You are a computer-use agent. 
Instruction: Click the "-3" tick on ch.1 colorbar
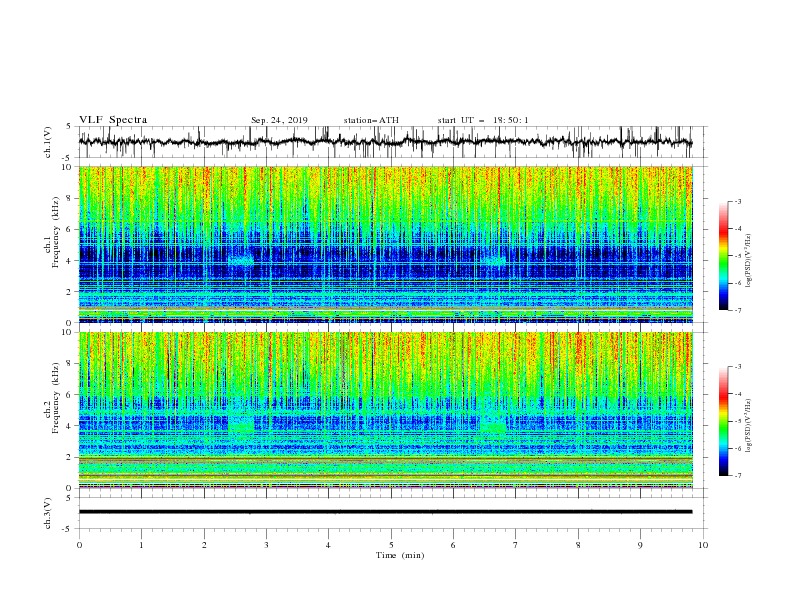click(x=737, y=201)
